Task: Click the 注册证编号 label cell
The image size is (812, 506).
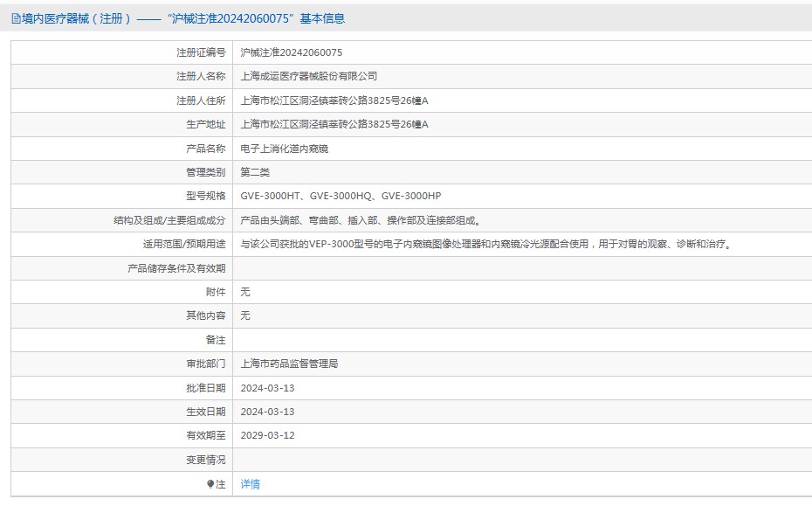Action: [122, 52]
